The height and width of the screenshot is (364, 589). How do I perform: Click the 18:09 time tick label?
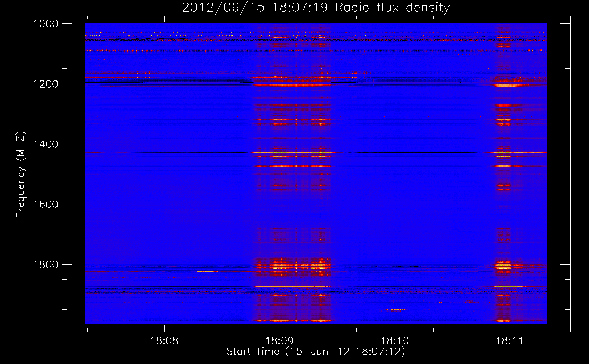[280, 341]
